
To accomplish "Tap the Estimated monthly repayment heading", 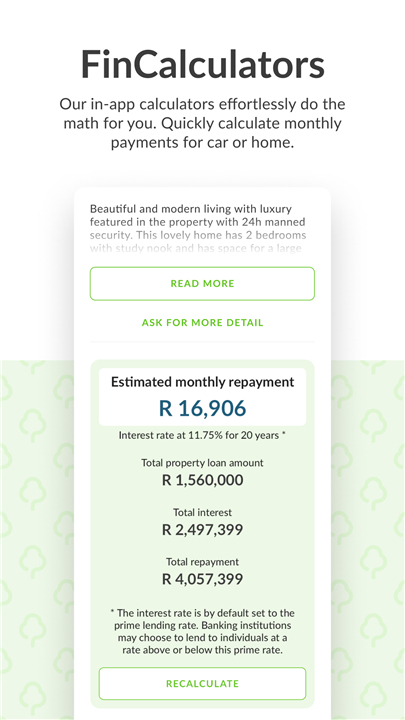I will [202, 382].
